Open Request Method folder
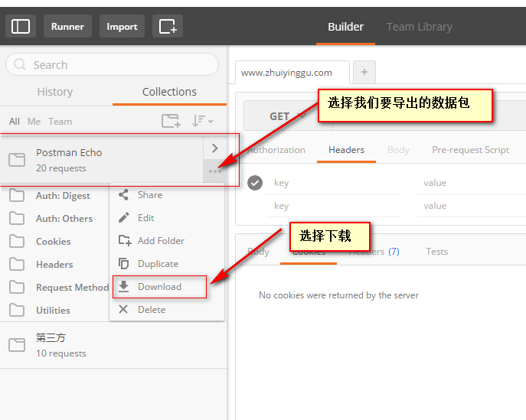Viewport: 526px width, 420px height. point(73,287)
